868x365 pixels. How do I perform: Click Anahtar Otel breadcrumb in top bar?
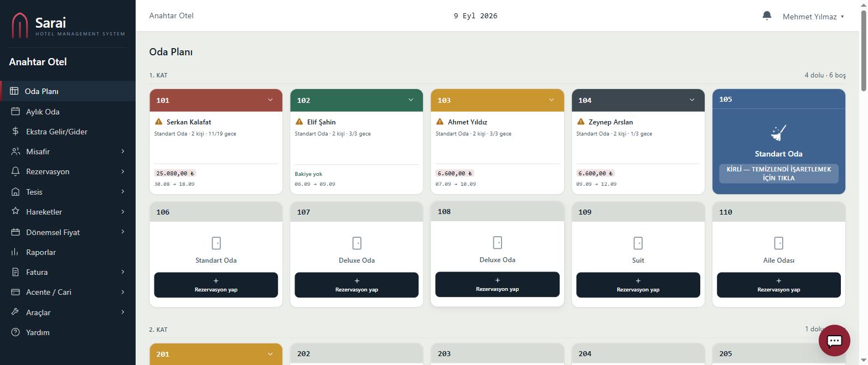tap(171, 15)
